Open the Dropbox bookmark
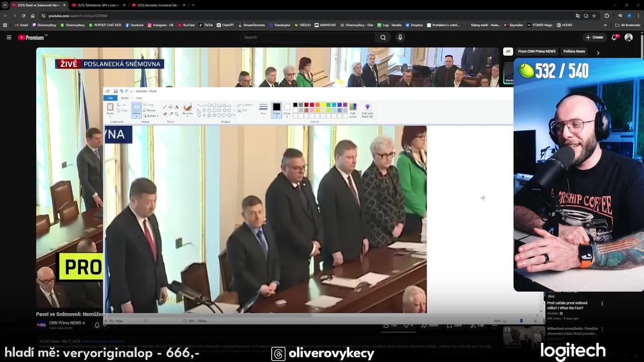 click(414, 25)
